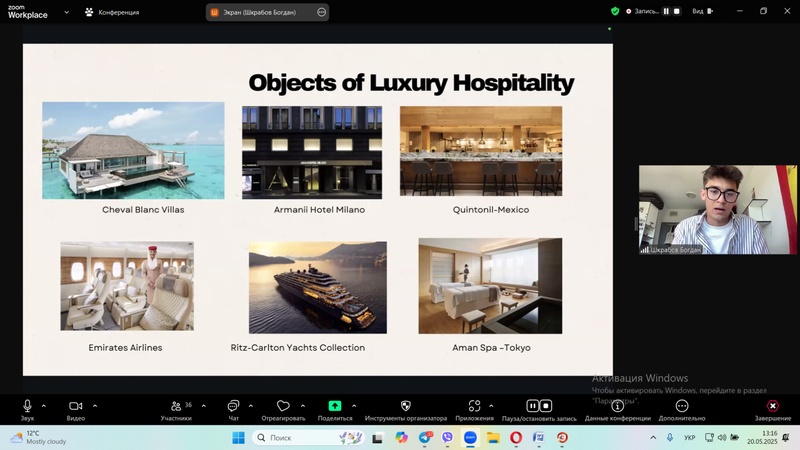Click the Aman Spa -Tokyo caption
This screenshot has height=450, width=800.
(x=491, y=347)
